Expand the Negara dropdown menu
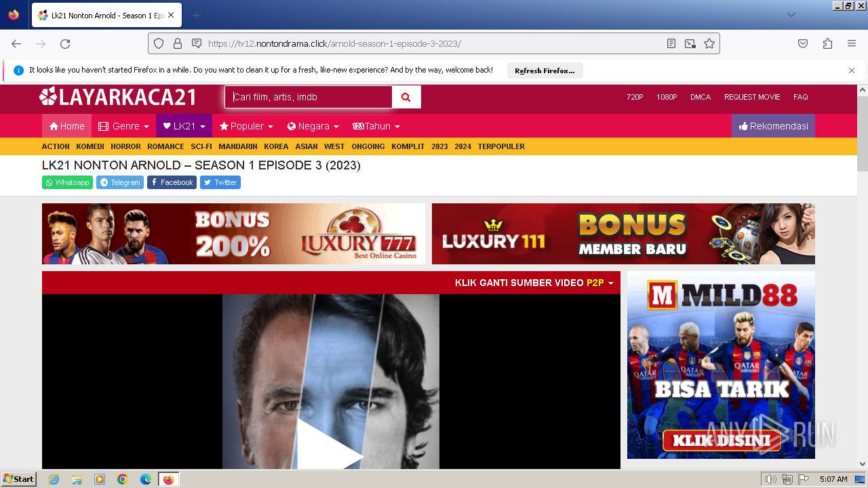868x488 pixels. tap(313, 126)
